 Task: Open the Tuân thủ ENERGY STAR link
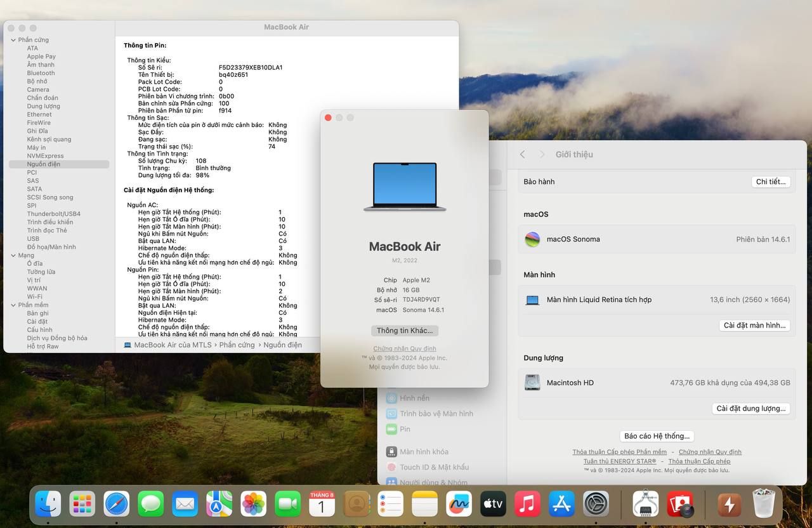pos(620,461)
